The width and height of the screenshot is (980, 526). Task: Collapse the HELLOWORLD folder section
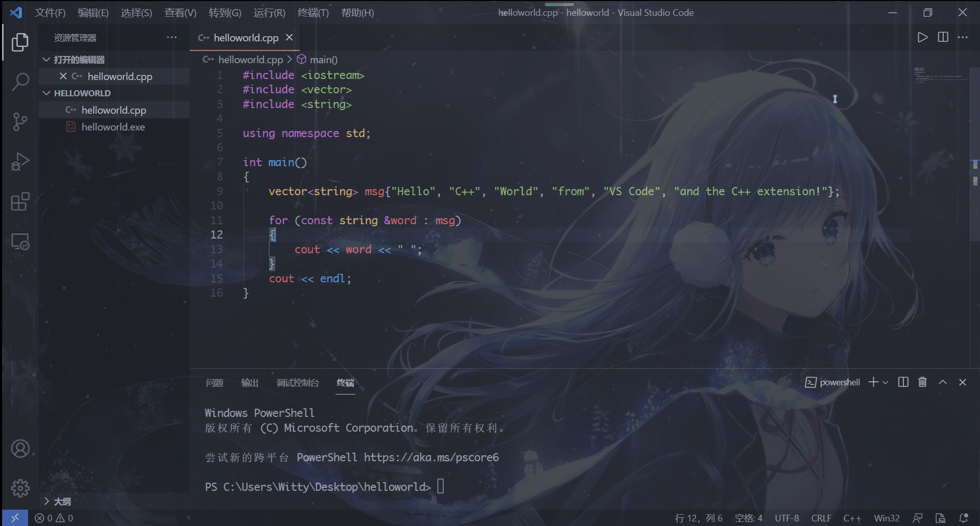pos(46,93)
